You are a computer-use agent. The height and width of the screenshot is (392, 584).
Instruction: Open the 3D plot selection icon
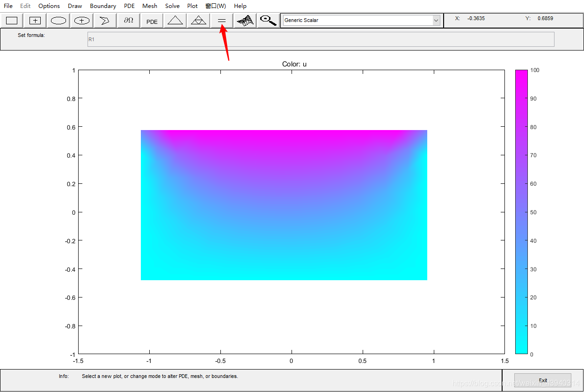coord(245,21)
